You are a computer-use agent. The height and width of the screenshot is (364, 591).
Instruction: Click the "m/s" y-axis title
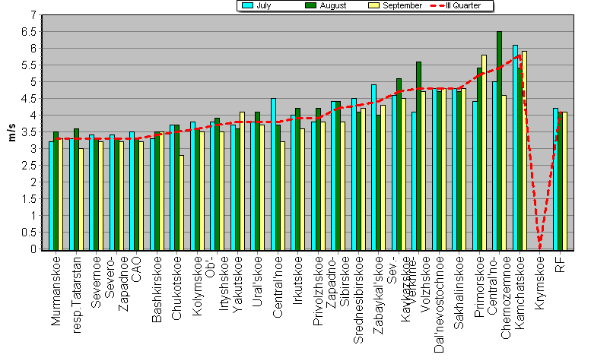coord(12,133)
